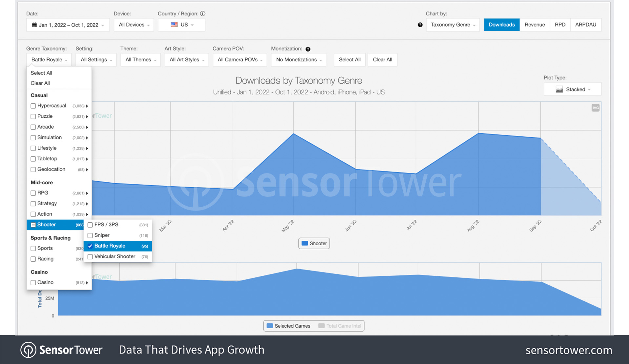Image resolution: width=629 pixels, height=364 pixels.
Task: Click the info icon next to Country / Region
Action: point(203,13)
